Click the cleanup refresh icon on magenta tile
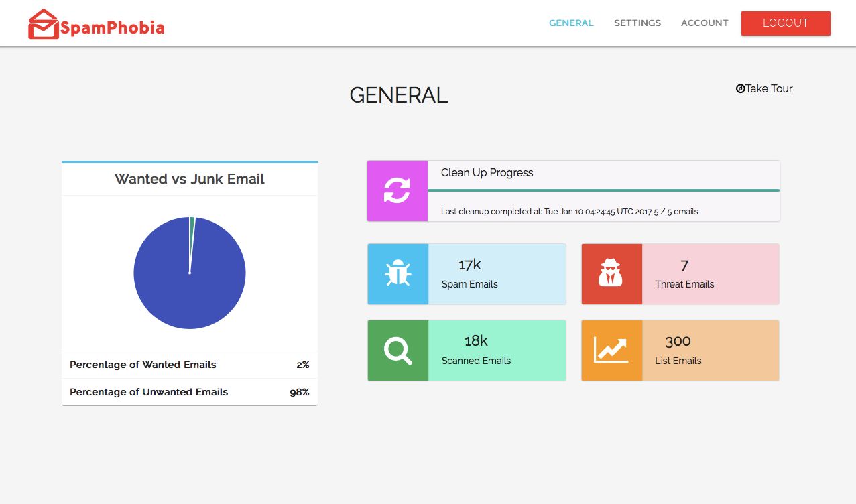856x504 pixels. tap(397, 190)
